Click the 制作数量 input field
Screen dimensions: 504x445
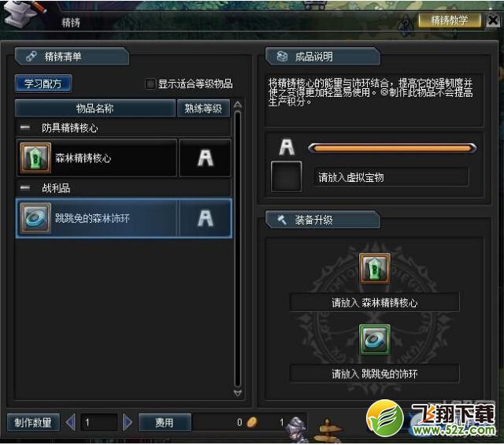click(98, 422)
